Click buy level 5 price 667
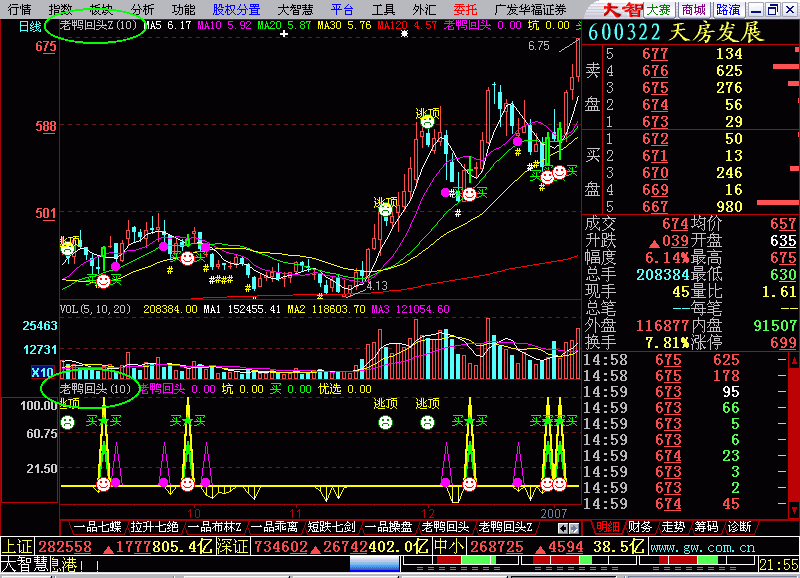 tap(655, 207)
